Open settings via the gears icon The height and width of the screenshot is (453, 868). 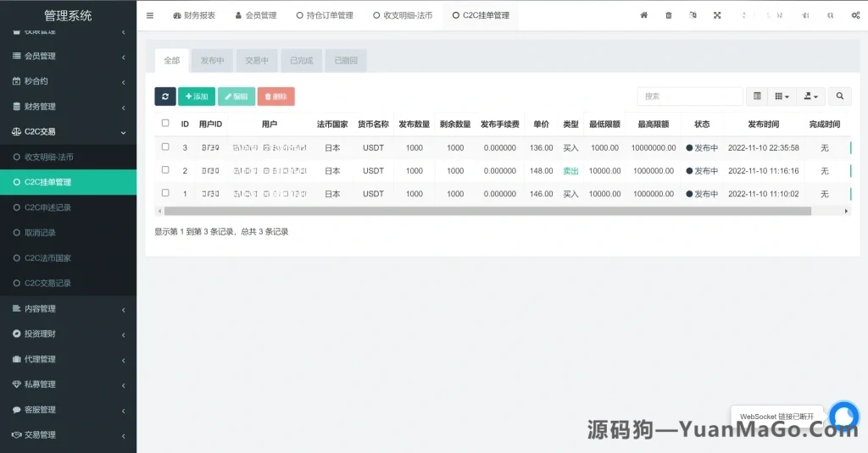click(x=855, y=15)
